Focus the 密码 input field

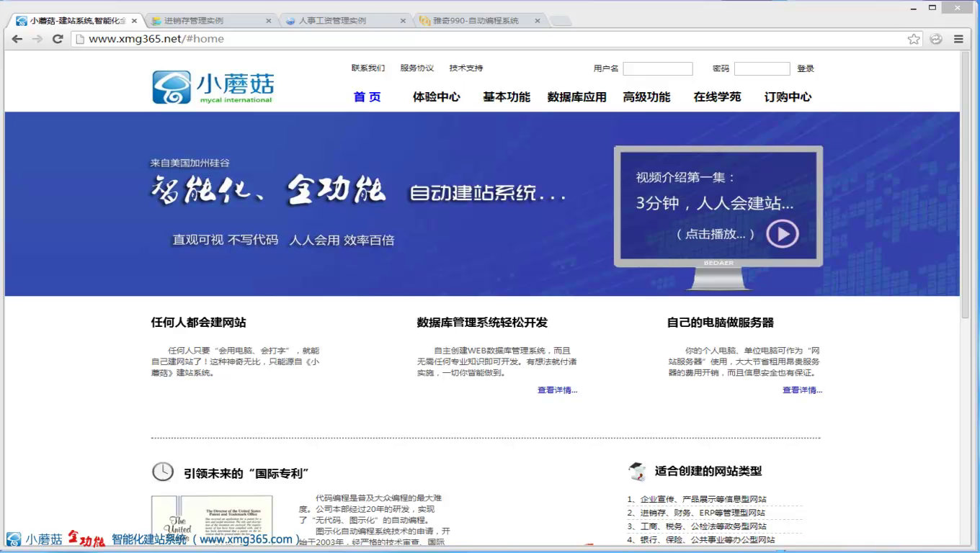tap(762, 69)
